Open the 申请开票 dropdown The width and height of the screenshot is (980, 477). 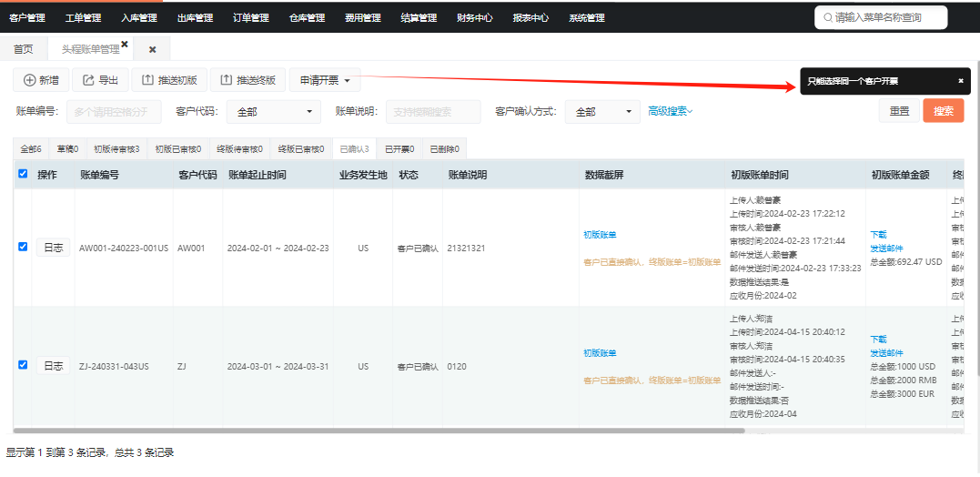pos(325,80)
